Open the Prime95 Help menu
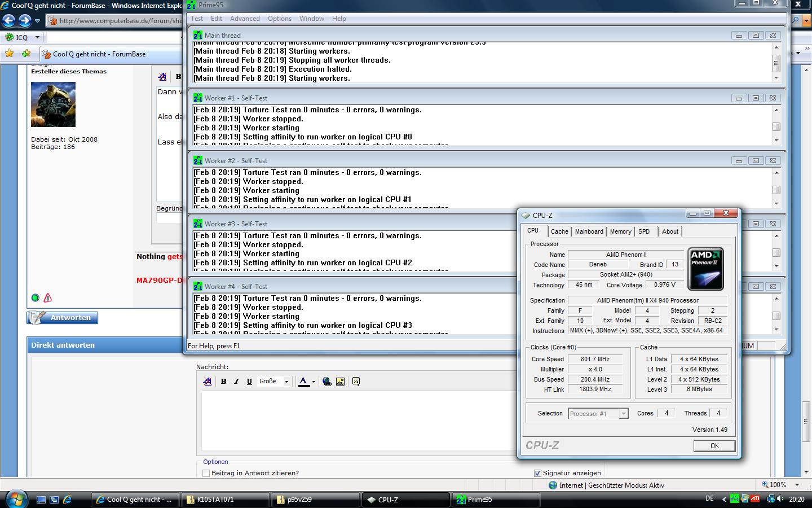 point(339,19)
